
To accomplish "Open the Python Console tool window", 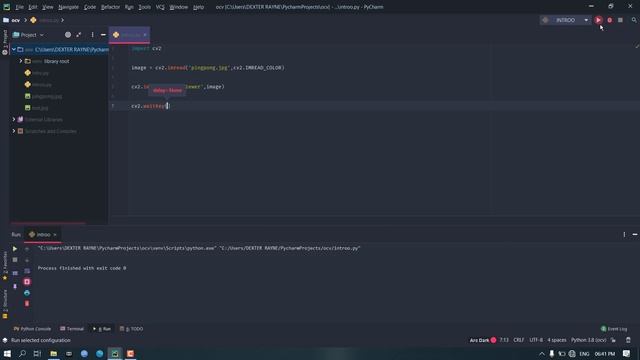I will coord(32,329).
